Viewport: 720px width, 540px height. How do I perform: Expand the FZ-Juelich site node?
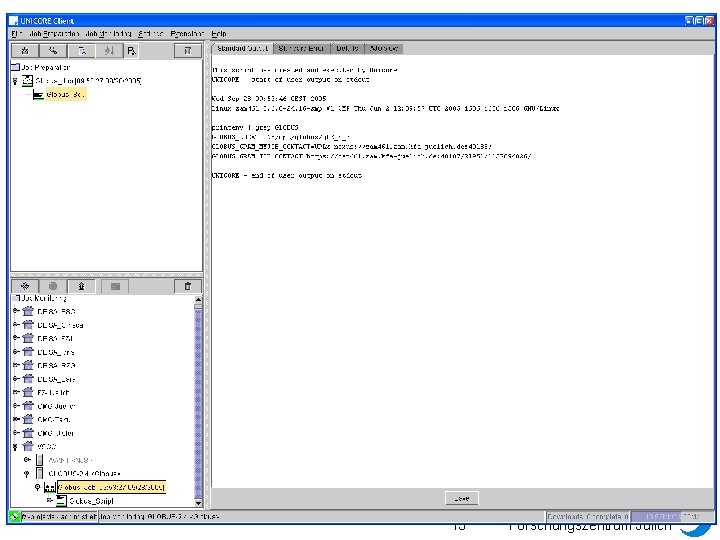tap(16, 392)
